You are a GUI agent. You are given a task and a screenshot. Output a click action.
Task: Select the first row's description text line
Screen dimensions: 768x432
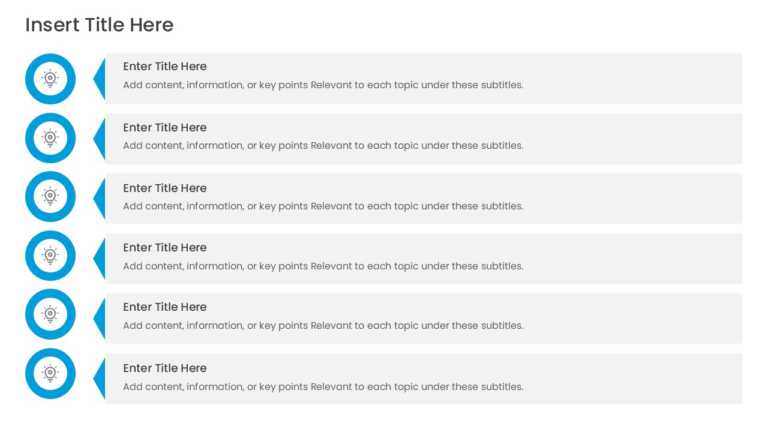click(323, 85)
